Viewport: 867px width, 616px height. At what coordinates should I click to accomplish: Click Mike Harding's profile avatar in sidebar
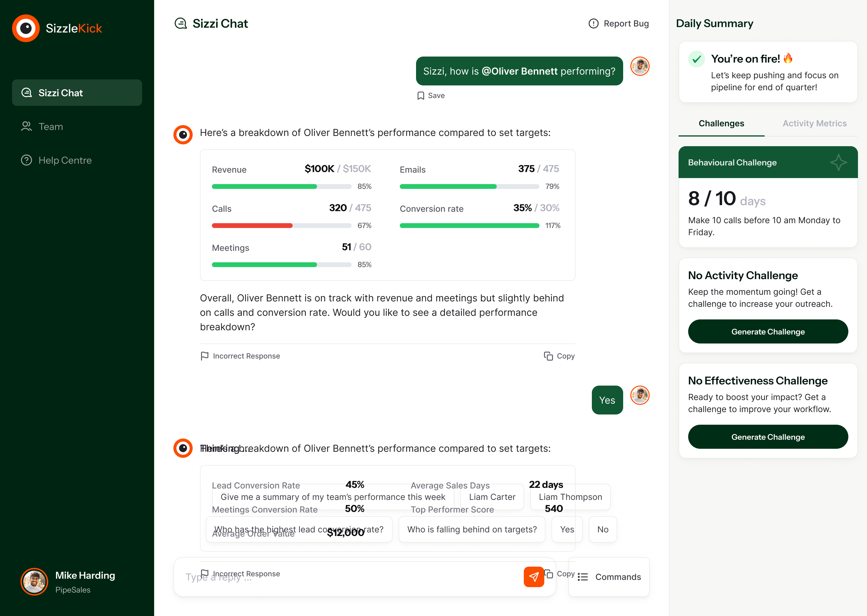point(34,581)
